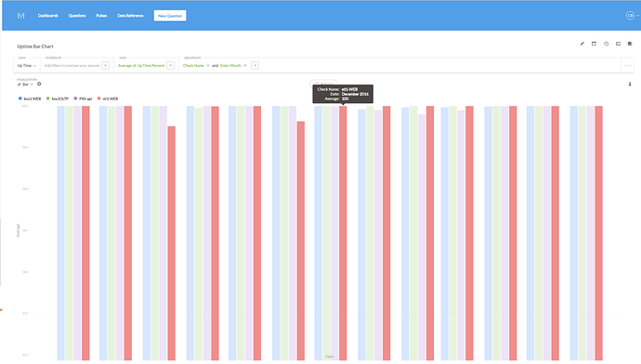The height and width of the screenshot is (364, 641).
Task: Remove the Date: Month grouping with X
Action: 245,65
